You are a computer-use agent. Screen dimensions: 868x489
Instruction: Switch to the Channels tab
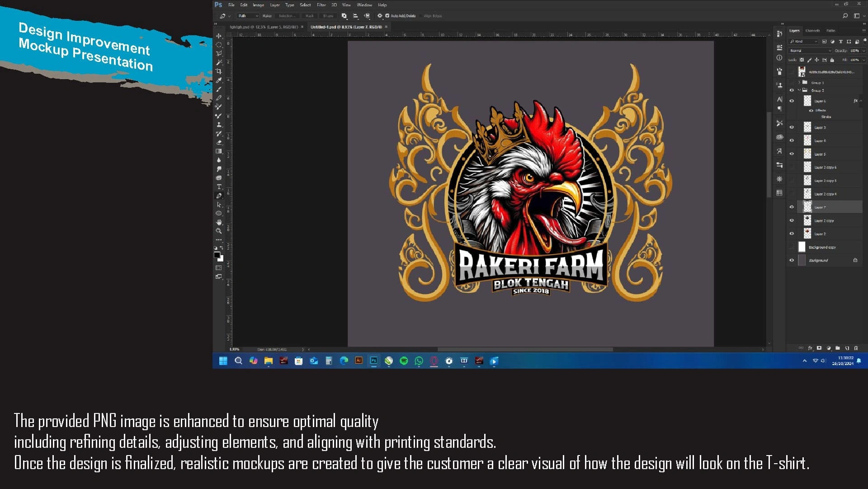pyautogui.click(x=812, y=31)
